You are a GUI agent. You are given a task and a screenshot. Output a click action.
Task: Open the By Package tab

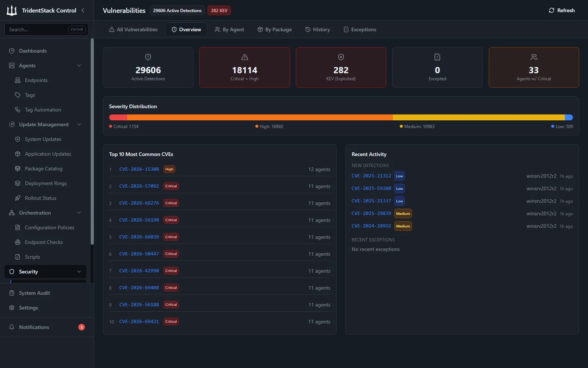pos(275,29)
